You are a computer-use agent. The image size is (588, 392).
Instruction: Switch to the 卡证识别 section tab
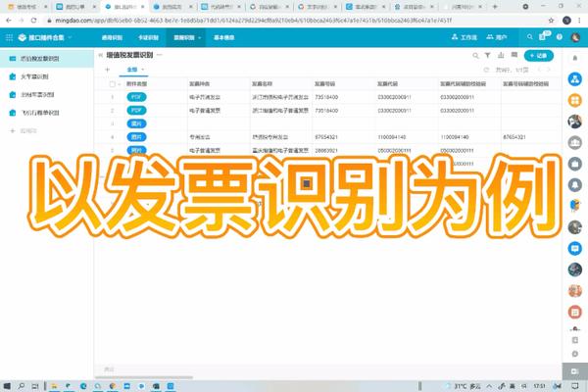tap(148, 37)
